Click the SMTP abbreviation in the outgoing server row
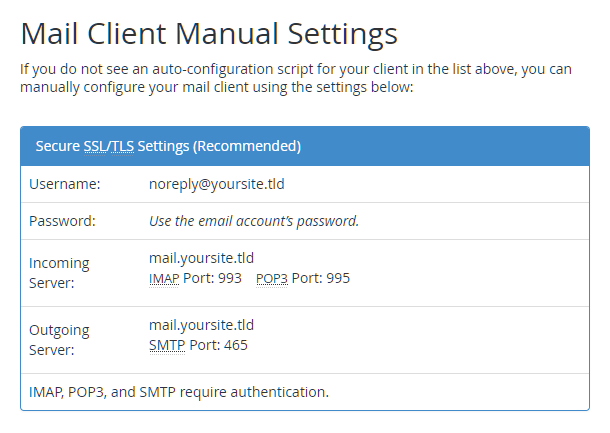Screen dimensions: 610x433 pos(167,345)
